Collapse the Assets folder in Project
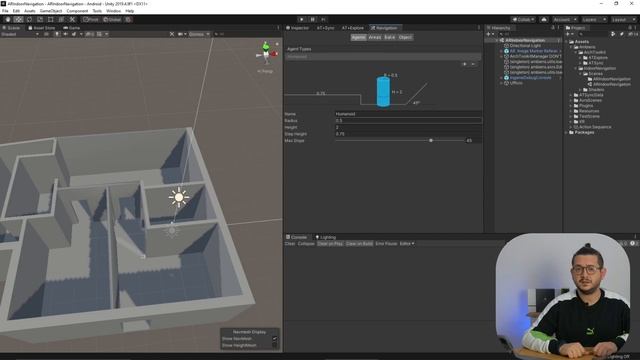Image resolution: width=640 pixels, height=360 pixels. [x=567, y=42]
